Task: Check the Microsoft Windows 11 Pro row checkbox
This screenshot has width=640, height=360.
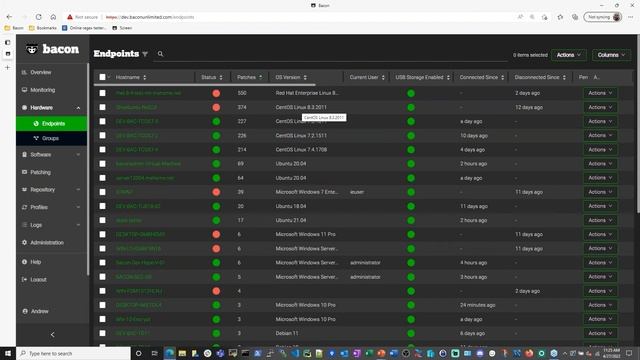Action: [x=102, y=234]
